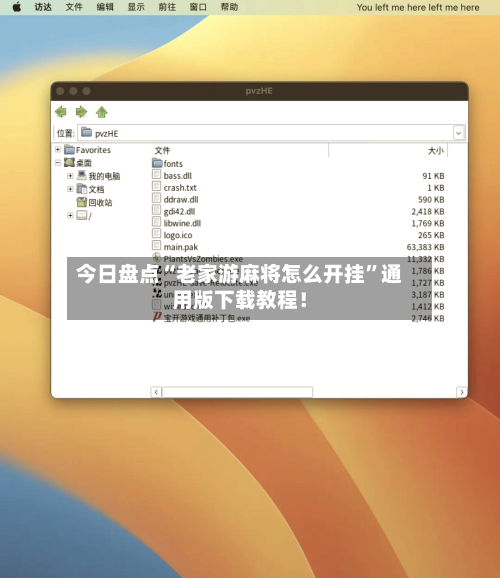The image size is (500, 578).
Task: Select 桌面 in the tree
Action: tap(78, 163)
